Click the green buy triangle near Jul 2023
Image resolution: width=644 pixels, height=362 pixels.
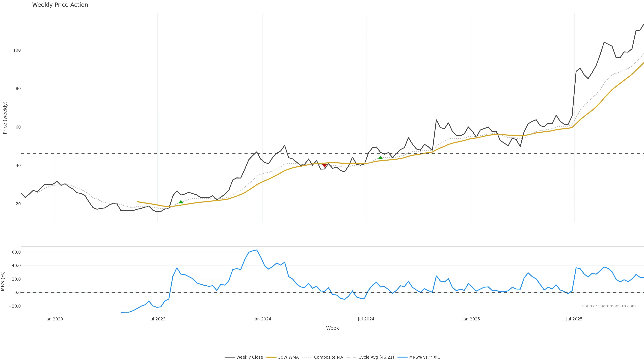point(181,202)
